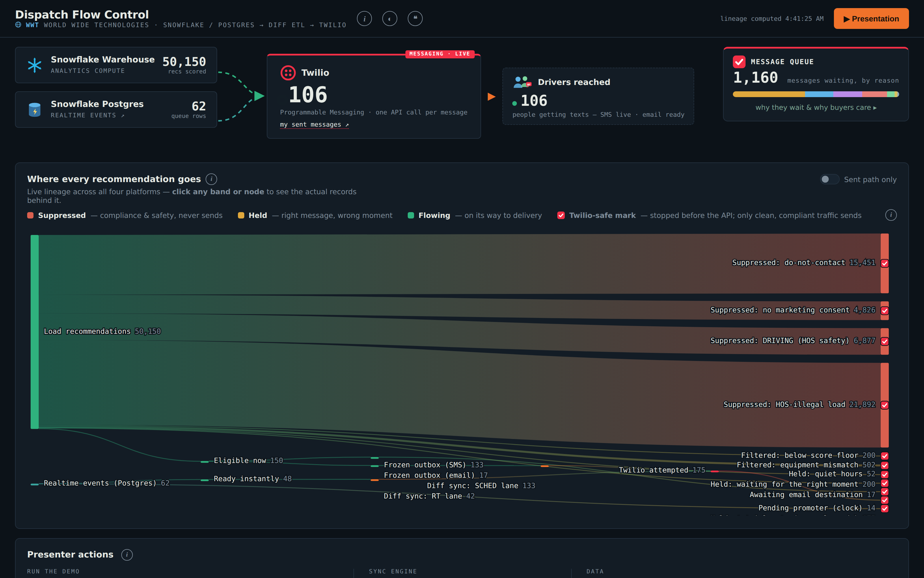Click the Drivers reached 106 count
This screenshot has width=924, height=578.
click(534, 101)
